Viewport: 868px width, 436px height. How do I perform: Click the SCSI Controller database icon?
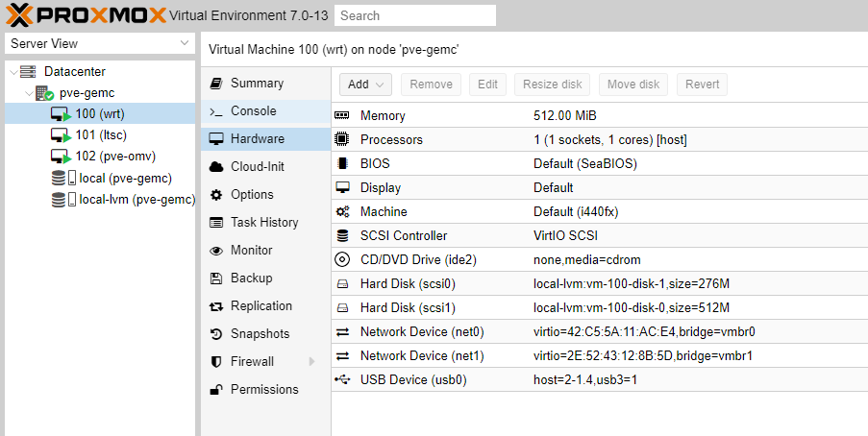pyautogui.click(x=342, y=235)
